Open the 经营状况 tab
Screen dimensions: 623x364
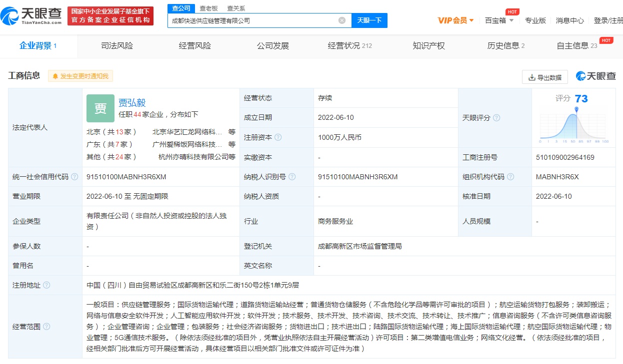tap(349, 46)
